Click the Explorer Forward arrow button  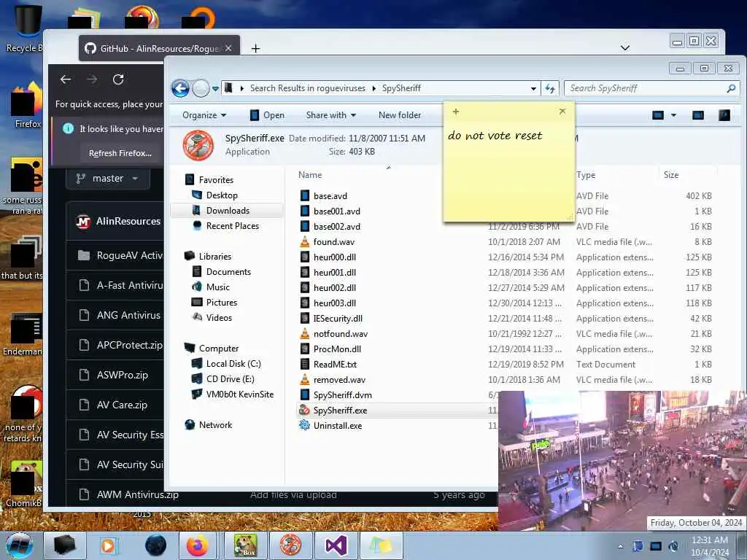pyautogui.click(x=201, y=88)
